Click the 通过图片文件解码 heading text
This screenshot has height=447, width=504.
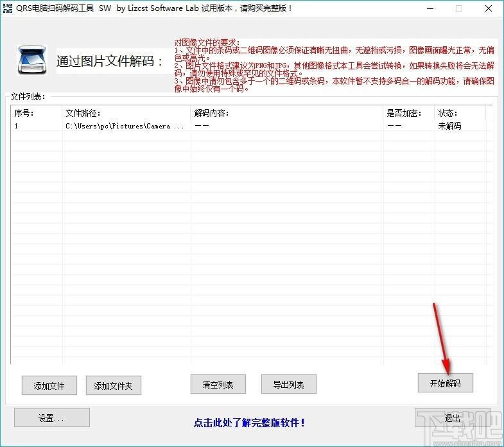coord(110,61)
